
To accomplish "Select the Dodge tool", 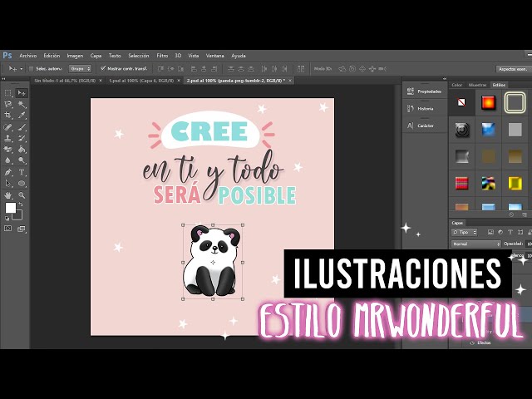I will (x=22, y=160).
